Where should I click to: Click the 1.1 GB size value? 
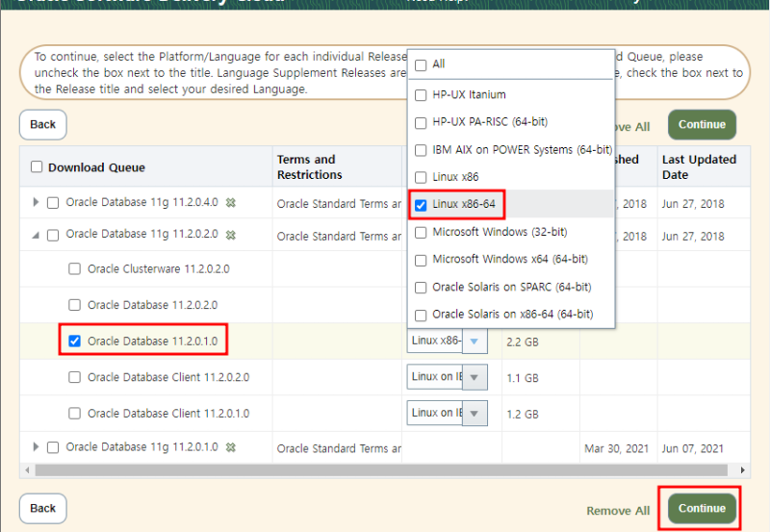tap(523, 378)
